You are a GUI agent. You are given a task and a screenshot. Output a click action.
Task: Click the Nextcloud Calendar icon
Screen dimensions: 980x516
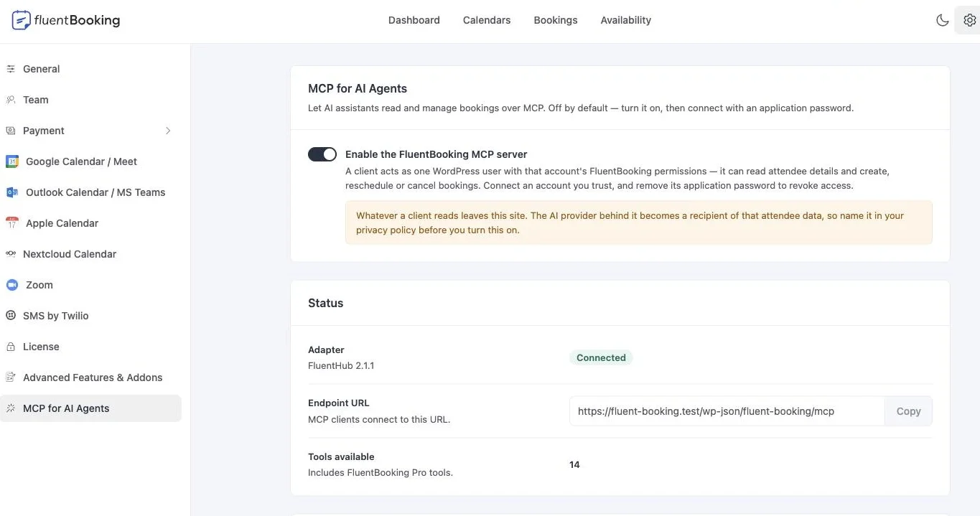coord(11,254)
